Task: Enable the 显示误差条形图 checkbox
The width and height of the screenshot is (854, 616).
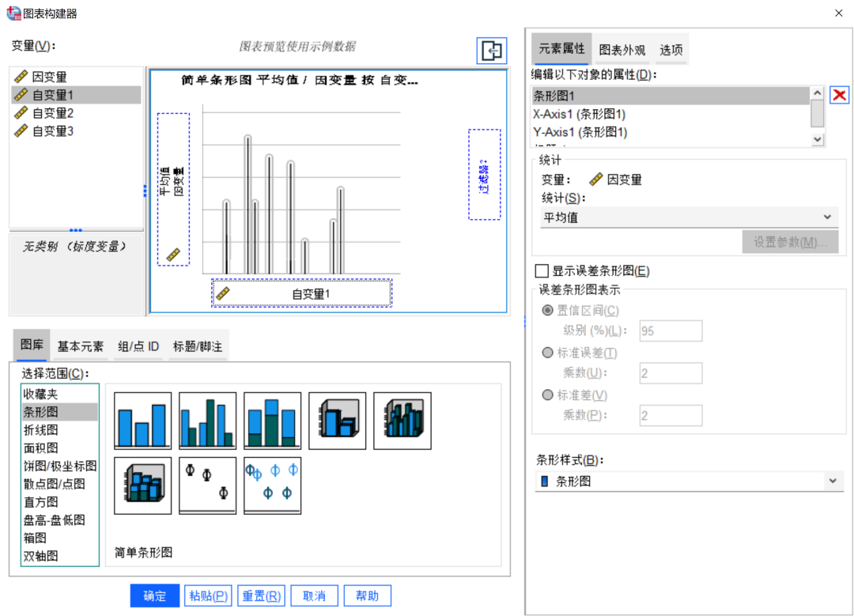Action: pyautogui.click(x=542, y=270)
